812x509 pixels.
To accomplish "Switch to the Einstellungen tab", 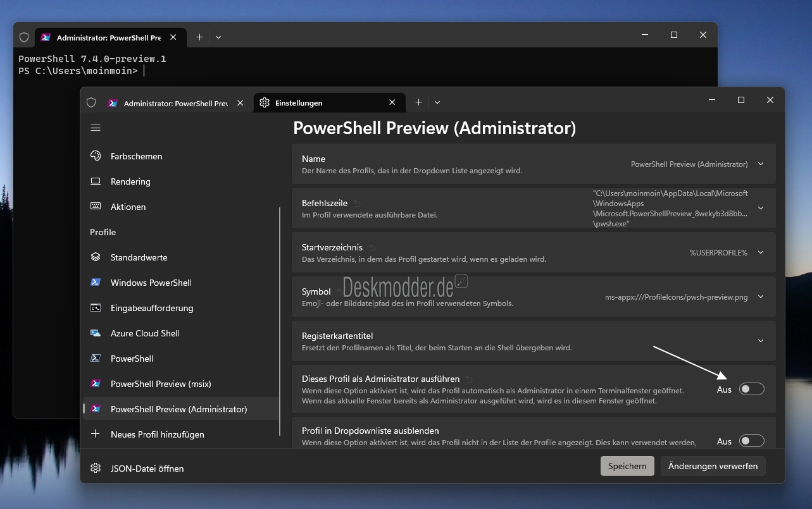I will click(x=330, y=102).
